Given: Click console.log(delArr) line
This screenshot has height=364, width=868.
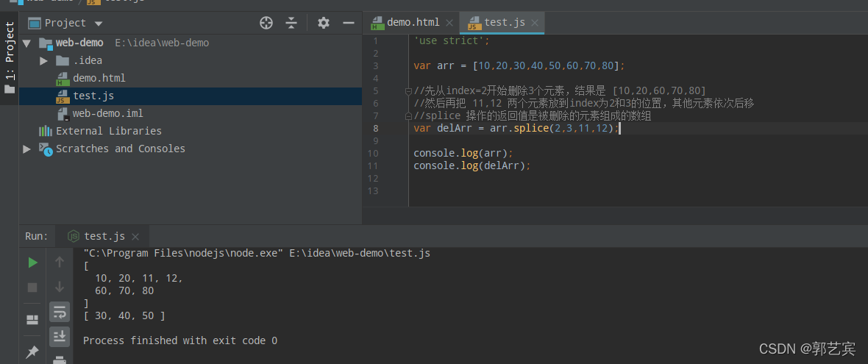Looking at the screenshot, I should 472,165.
